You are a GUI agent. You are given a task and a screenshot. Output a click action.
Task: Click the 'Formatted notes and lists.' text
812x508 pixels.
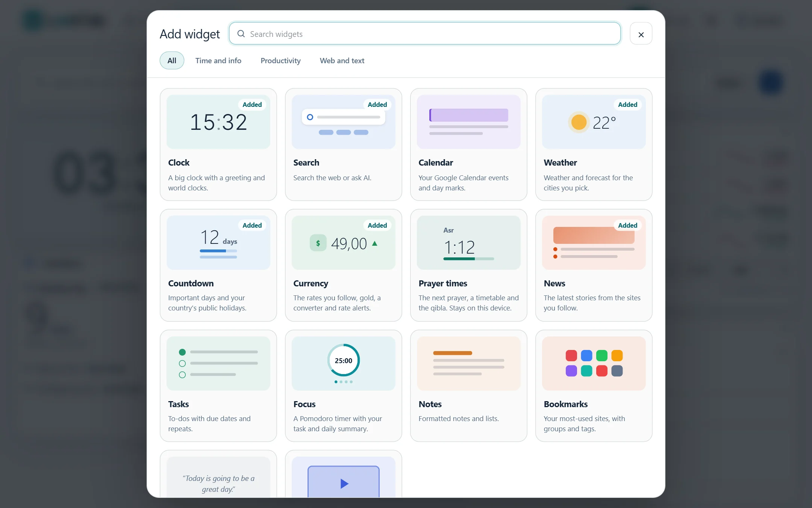click(x=459, y=418)
